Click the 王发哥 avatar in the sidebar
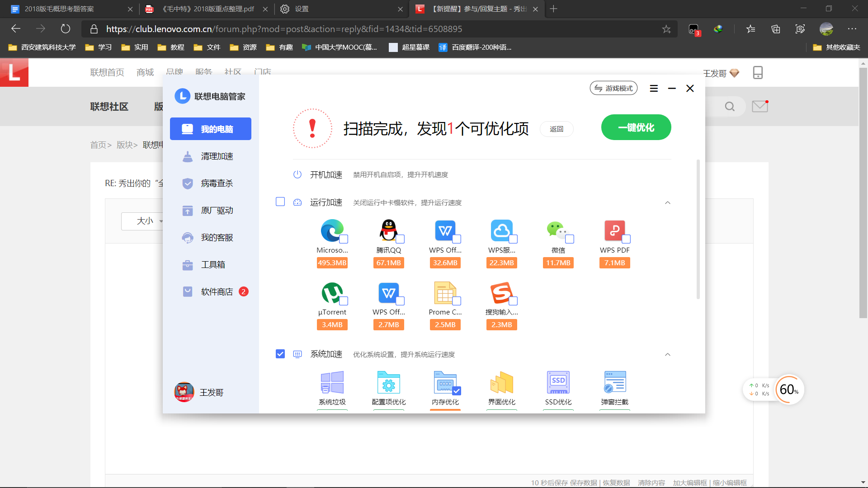The image size is (868, 488). click(x=184, y=392)
